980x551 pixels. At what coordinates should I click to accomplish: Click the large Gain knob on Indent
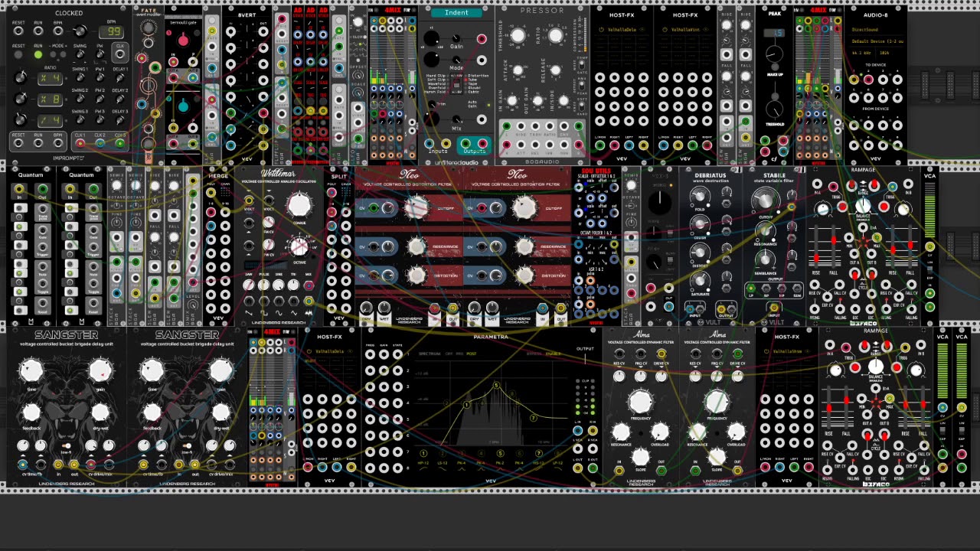(433, 39)
